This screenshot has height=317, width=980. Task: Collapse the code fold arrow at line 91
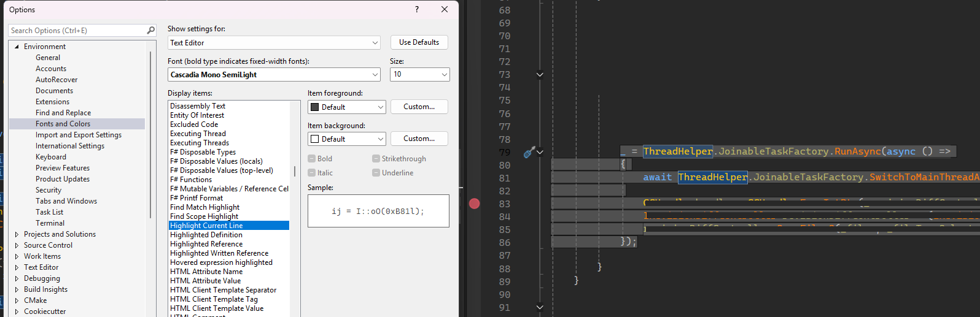click(540, 307)
